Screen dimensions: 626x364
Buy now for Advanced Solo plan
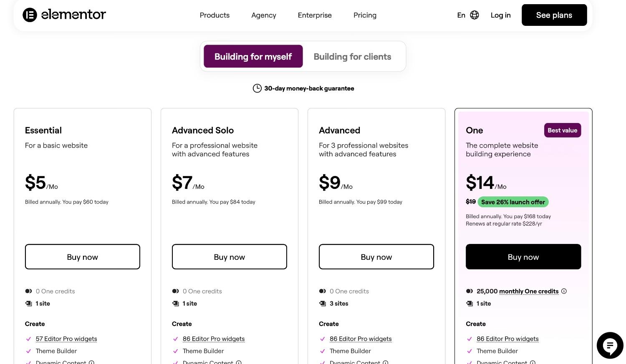click(x=230, y=257)
